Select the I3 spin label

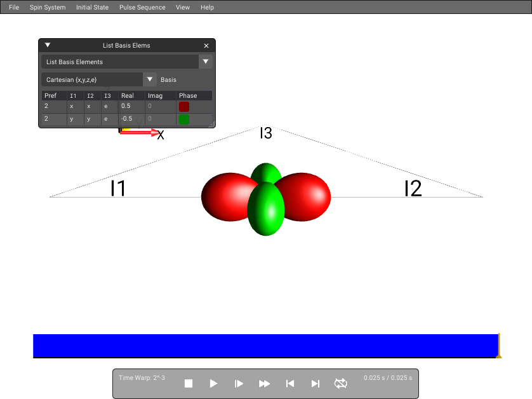(266, 133)
